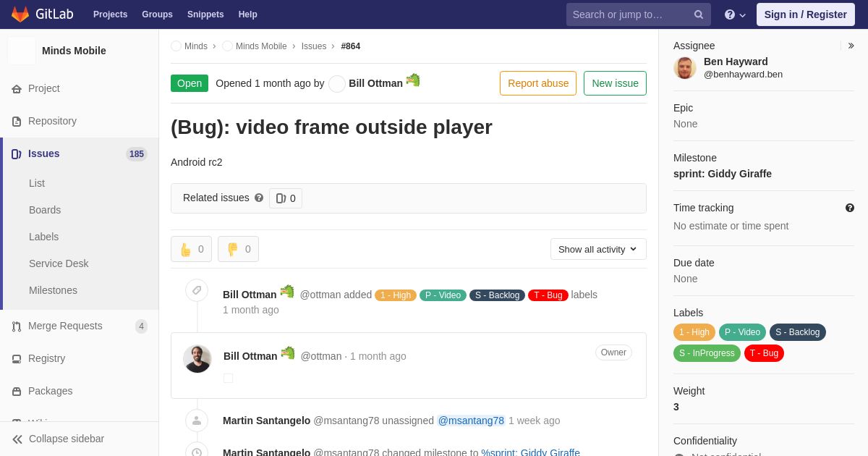
Task: Click the Related issues help icon
Action: (259, 198)
